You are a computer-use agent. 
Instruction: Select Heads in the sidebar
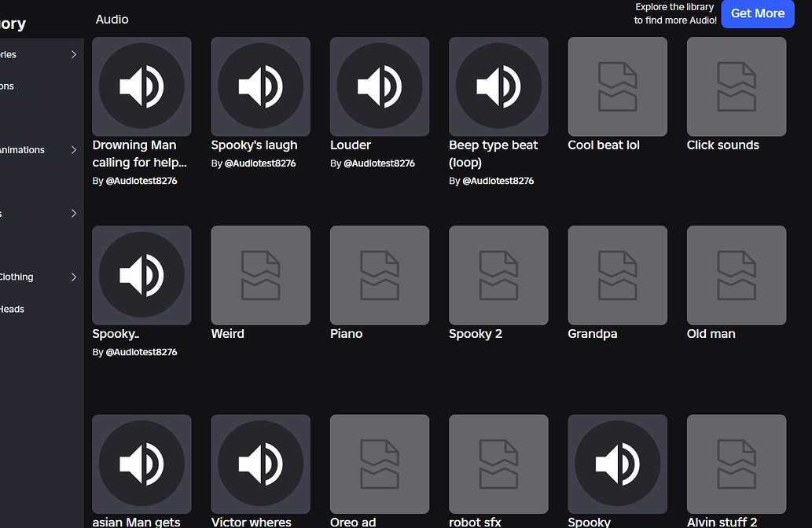tap(12, 309)
